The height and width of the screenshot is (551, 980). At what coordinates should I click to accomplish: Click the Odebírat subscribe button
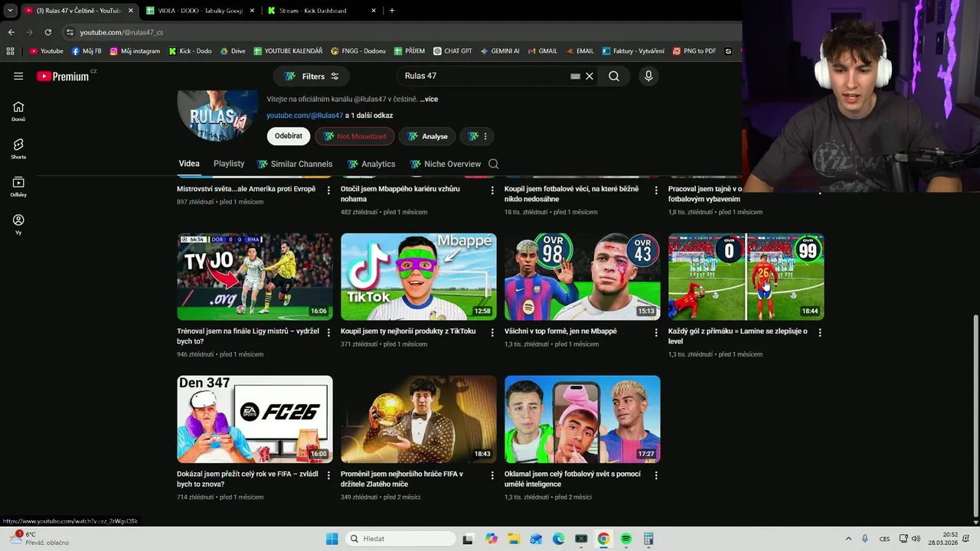pos(289,136)
